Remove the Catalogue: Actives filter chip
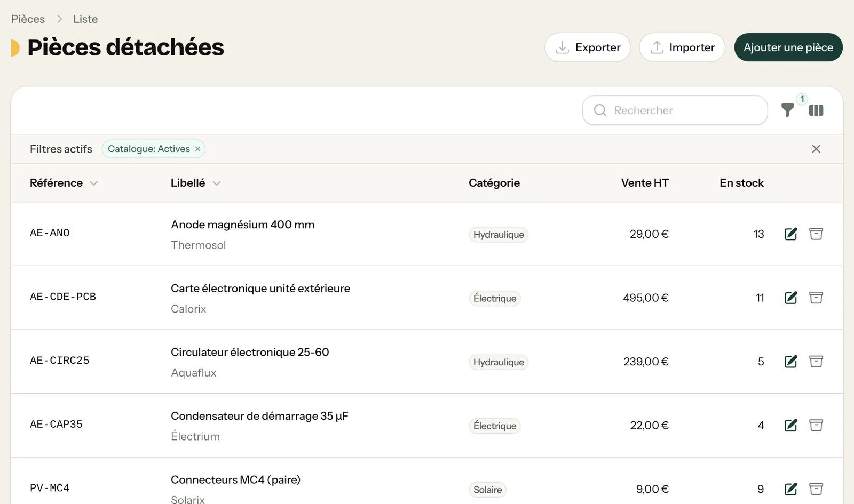 pyautogui.click(x=197, y=149)
